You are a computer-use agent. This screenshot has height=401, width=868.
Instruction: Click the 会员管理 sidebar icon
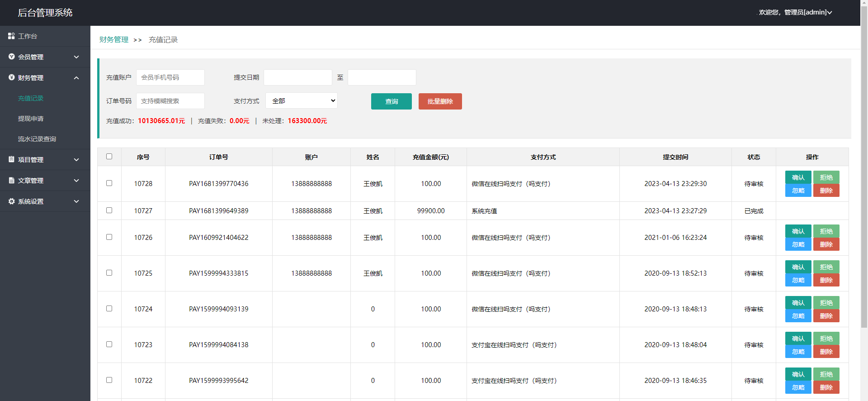[11, 57]
